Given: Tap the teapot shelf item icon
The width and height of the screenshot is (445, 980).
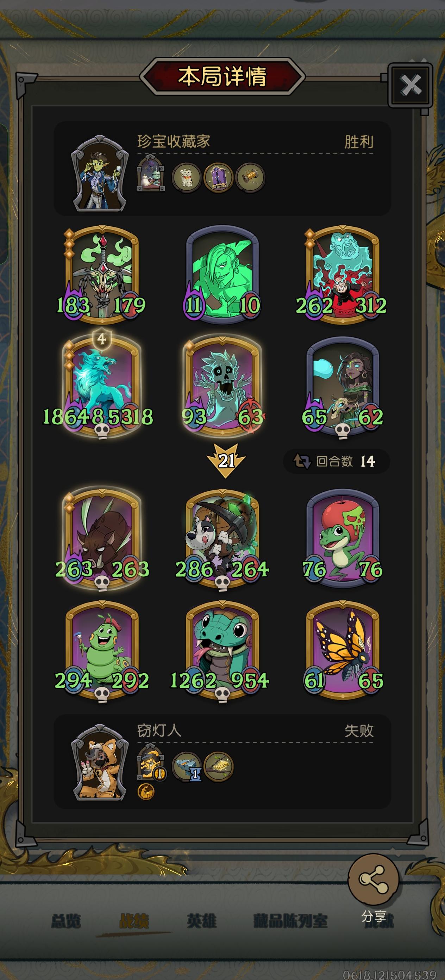Looking at the screenshot, I should [x=151, y=173].
